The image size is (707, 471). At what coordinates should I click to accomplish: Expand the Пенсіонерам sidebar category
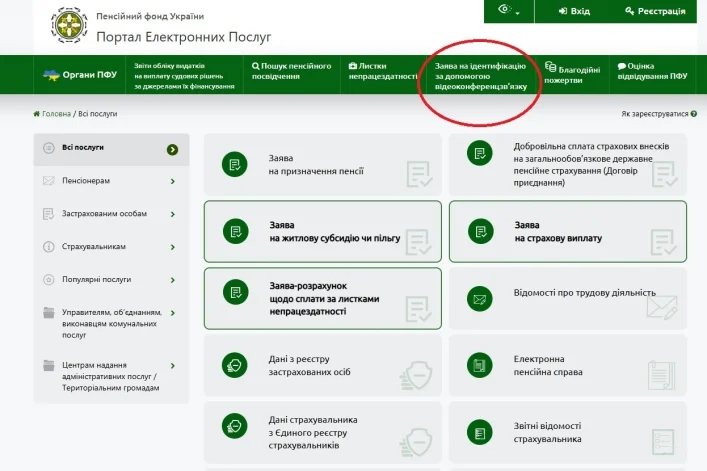click(110, 181)
